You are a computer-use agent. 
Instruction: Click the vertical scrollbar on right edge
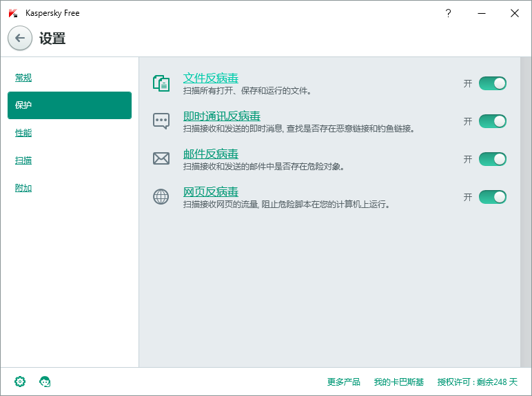click(x=526, y=207)
